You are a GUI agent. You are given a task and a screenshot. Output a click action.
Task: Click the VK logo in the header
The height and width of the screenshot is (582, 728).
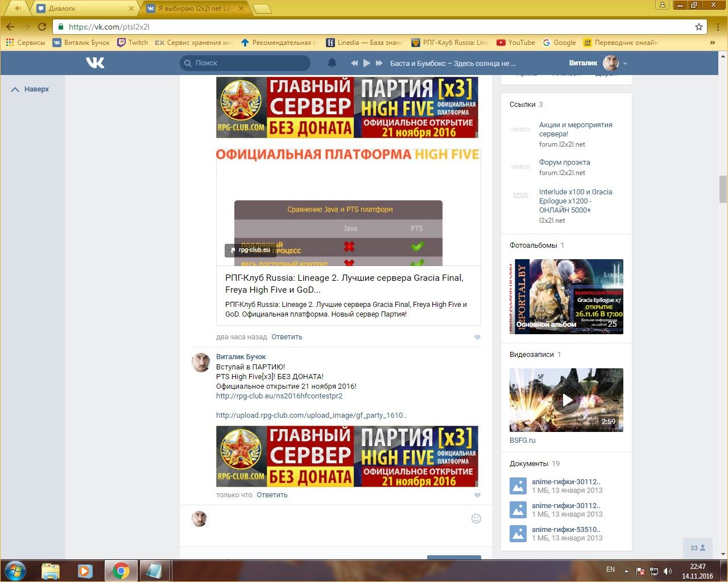[x=95, y=63]
